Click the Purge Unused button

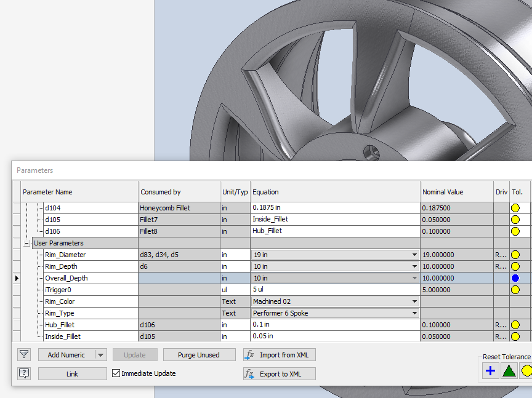pyautogui.click(x=199, y=355)
